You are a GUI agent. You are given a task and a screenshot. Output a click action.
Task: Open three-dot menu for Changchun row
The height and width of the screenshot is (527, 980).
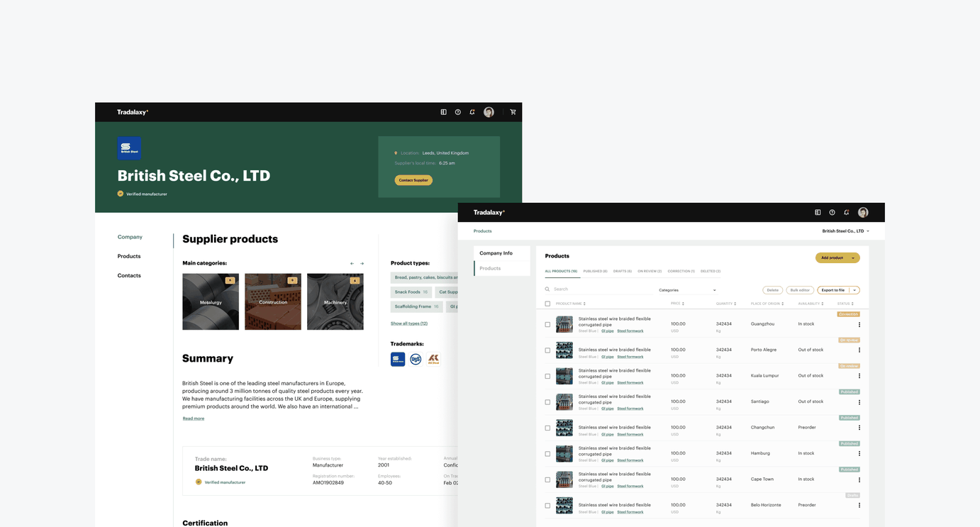(x=859, y=428)
